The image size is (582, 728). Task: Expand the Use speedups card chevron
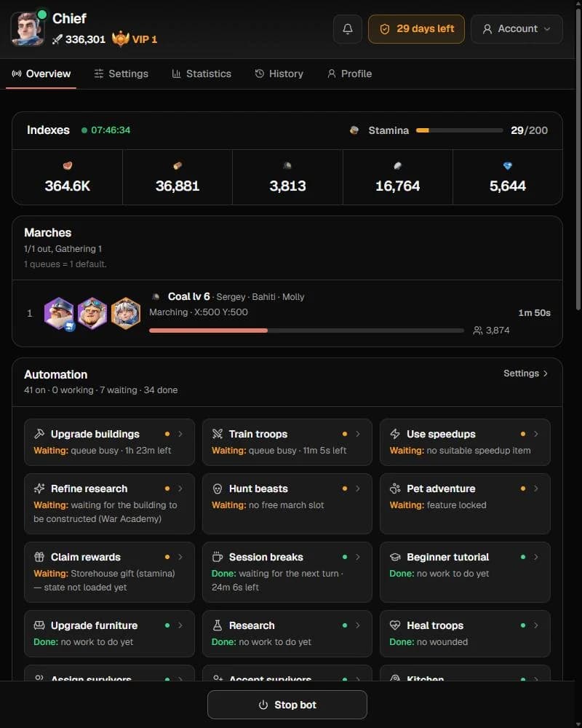click(x=535, y=434)
